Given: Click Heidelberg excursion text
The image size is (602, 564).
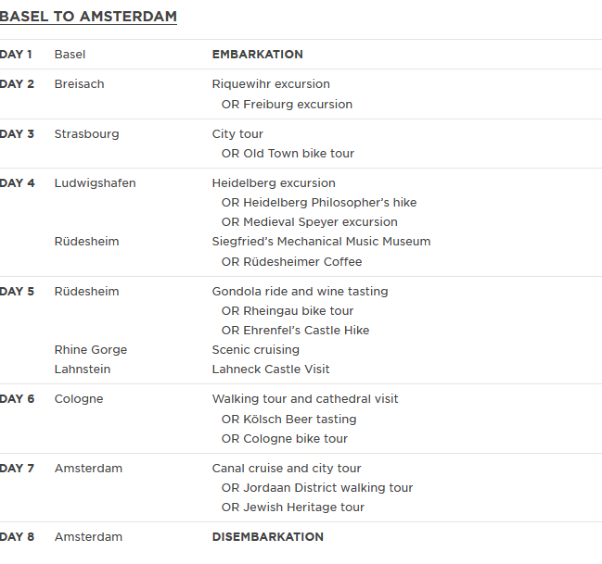Looking at the screenshot, I should click(x=273, y=183).
